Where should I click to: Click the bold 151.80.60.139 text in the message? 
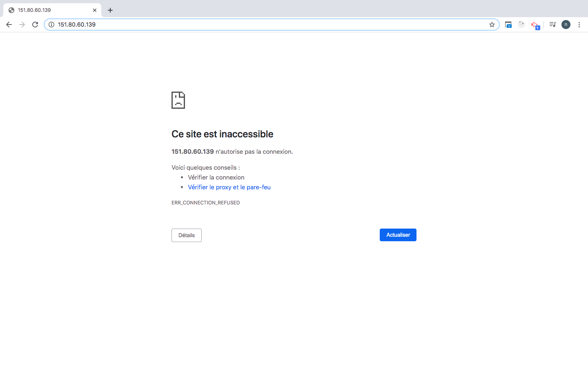[x=193, y=152]
